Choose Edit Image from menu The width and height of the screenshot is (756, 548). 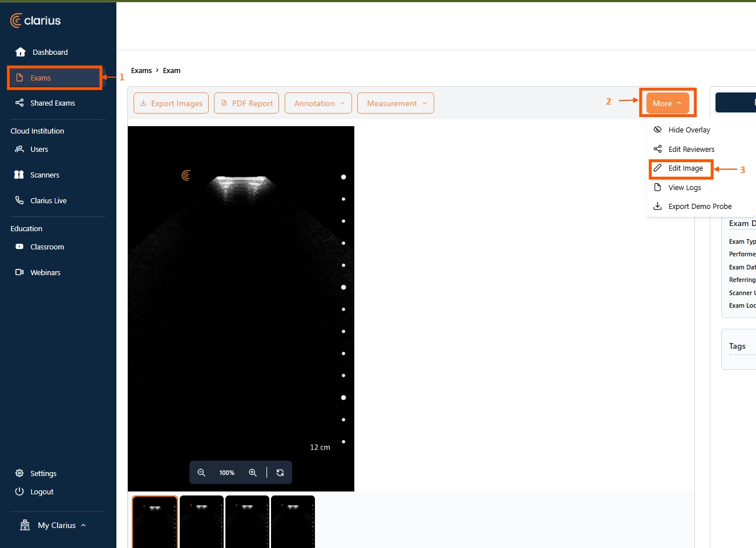pyautogui.click(x=678, y=168)
